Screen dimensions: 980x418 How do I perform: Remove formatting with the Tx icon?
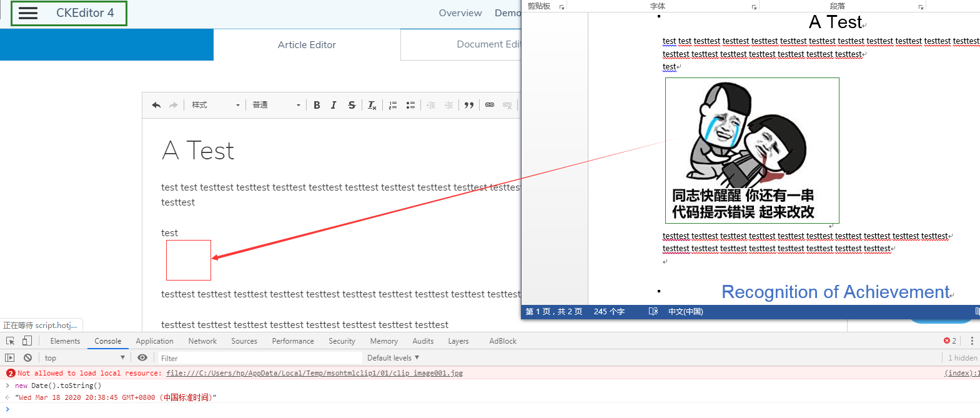click(x=372, y=105)
